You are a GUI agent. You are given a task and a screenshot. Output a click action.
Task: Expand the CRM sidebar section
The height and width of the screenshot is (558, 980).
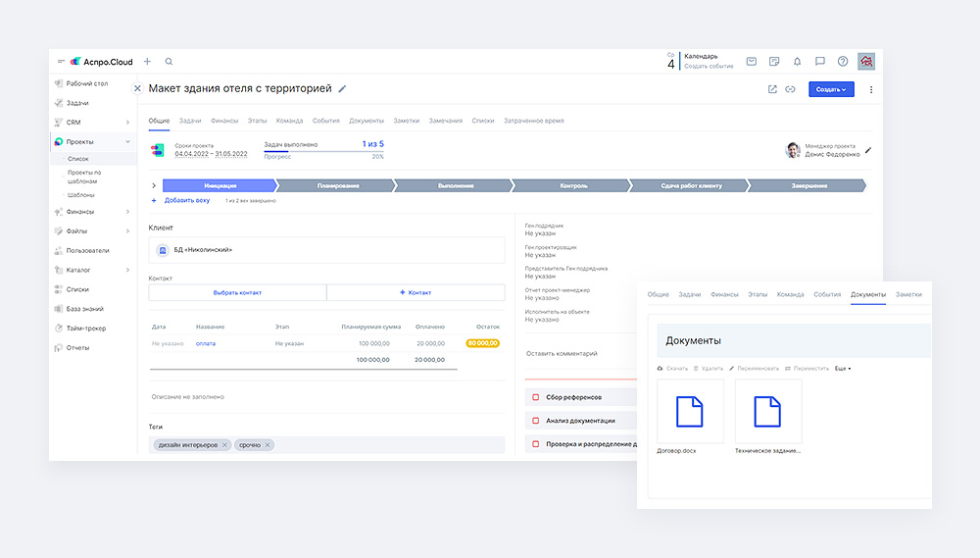(x=127, y=123)
